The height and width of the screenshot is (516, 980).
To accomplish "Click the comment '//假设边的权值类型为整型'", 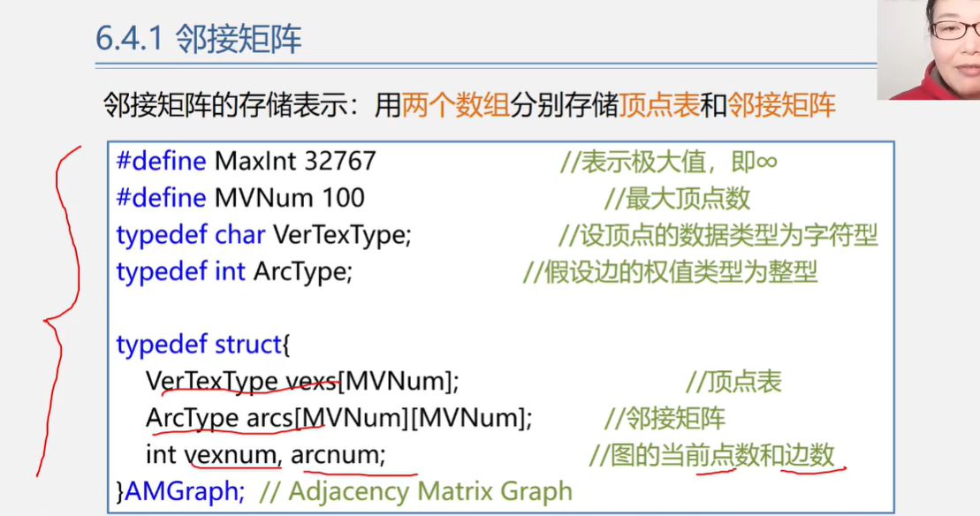I will tap(670, 272).
